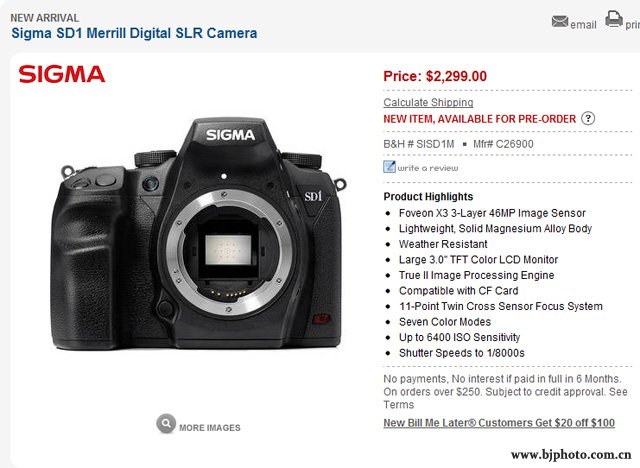Image resolution: width=640 pixels, height=468 pixels.
Task: Open the email link text
Action: coord(583,25)
